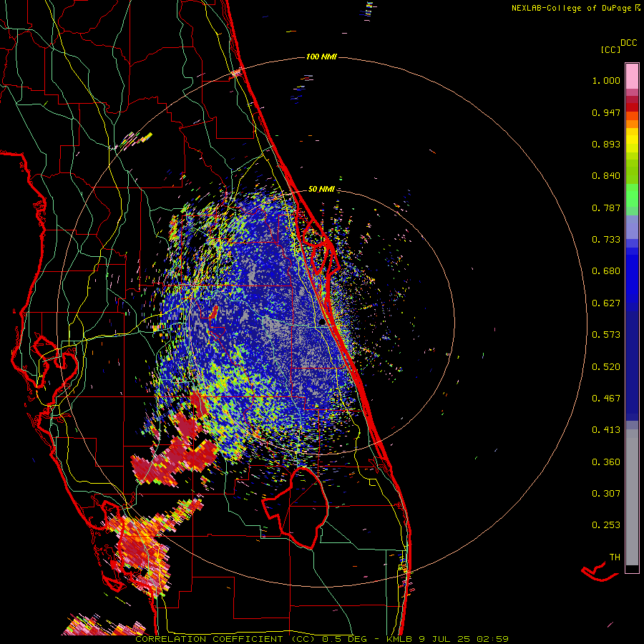Select the 1.000 scale value
Viewport: 644px width, 644px height.
(x=606, y=80)
